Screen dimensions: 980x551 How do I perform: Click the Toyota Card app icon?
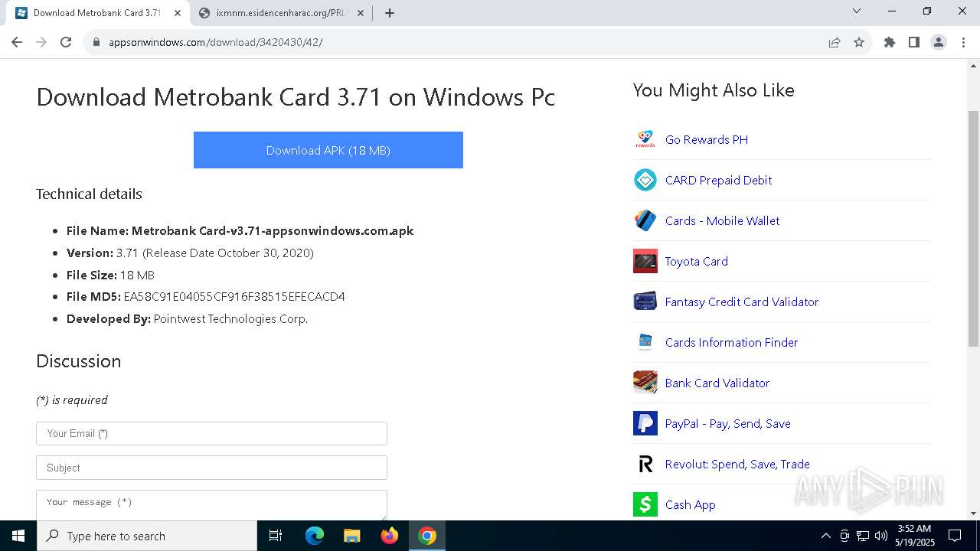tap(645, 261)
